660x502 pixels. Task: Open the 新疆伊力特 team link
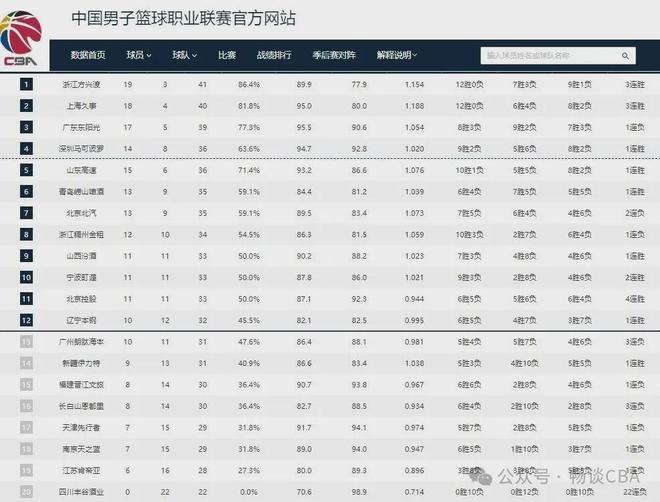point(82,363)
